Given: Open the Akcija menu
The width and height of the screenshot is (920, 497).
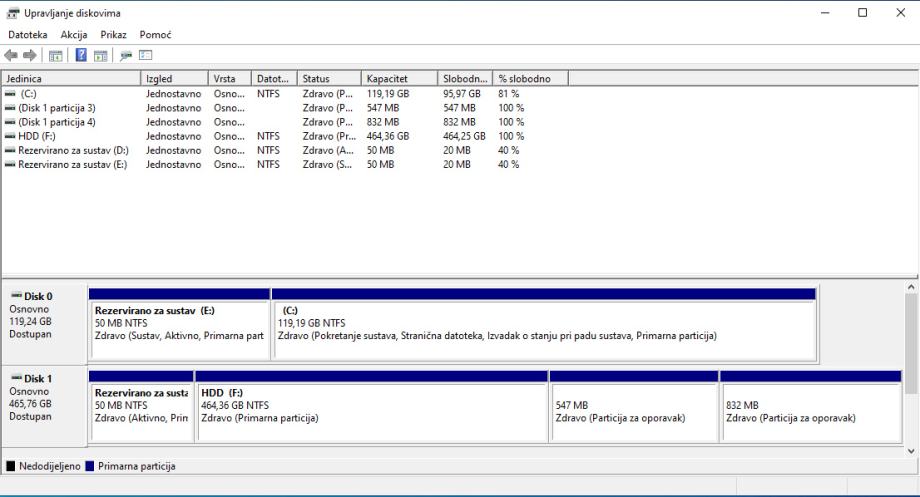Looking at the screenshot, I should click(74, 35).
